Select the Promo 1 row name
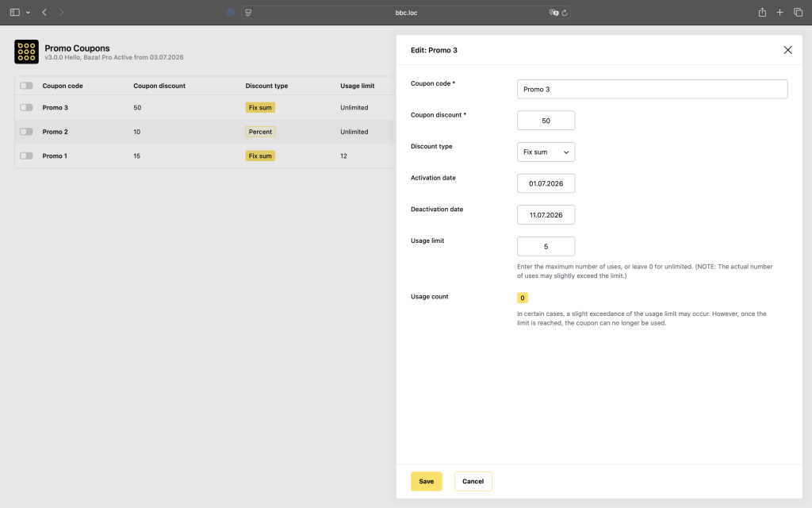This screenshot has height=508, width=812. 55,156
